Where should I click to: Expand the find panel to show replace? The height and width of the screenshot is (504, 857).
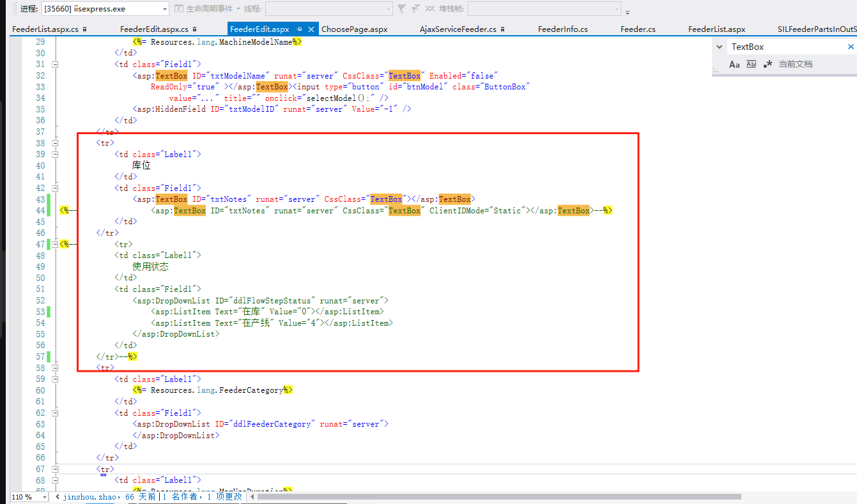(x=720, y=47)
